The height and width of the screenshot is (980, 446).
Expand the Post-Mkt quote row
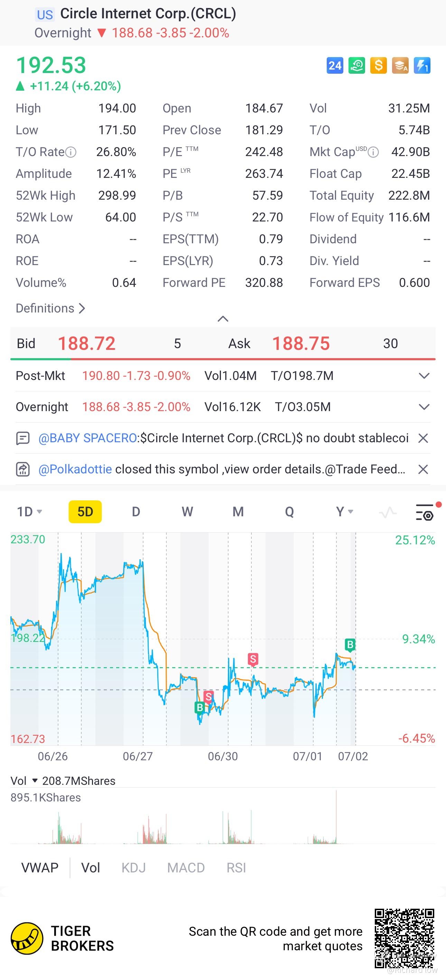pos(424,376)
